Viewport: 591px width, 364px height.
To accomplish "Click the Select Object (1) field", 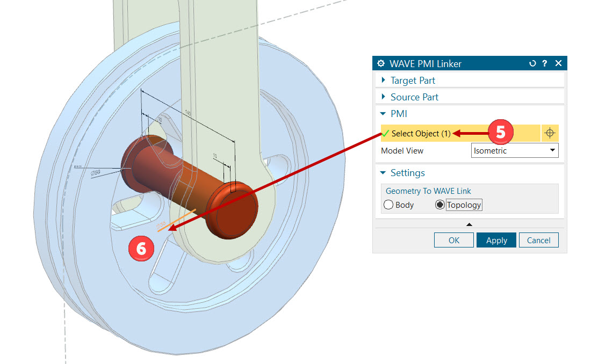I will (x=421, y=133).
